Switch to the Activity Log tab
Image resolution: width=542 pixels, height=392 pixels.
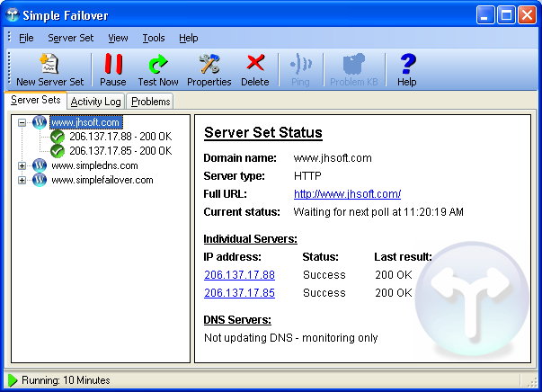click(95, 102)
